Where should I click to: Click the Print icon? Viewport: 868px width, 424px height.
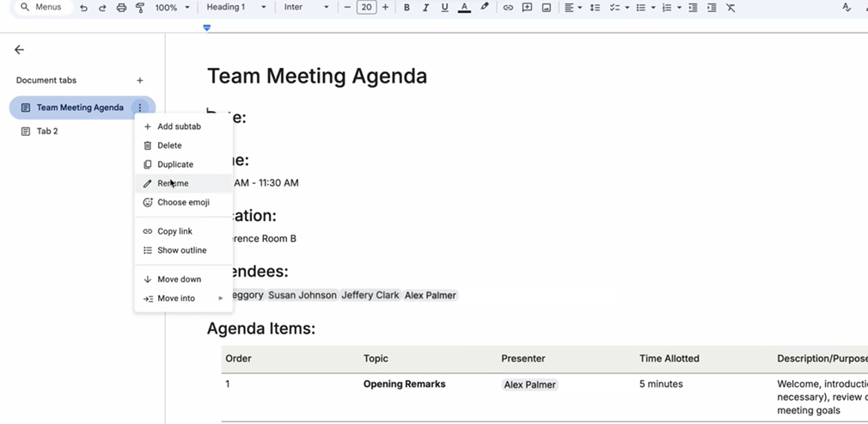pos(121,8)
